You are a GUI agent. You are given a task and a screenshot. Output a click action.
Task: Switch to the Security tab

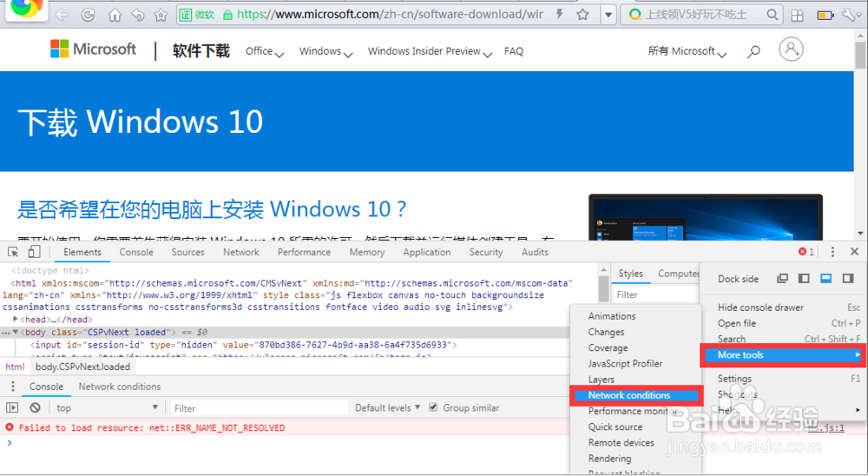click(x=485, y=252)
